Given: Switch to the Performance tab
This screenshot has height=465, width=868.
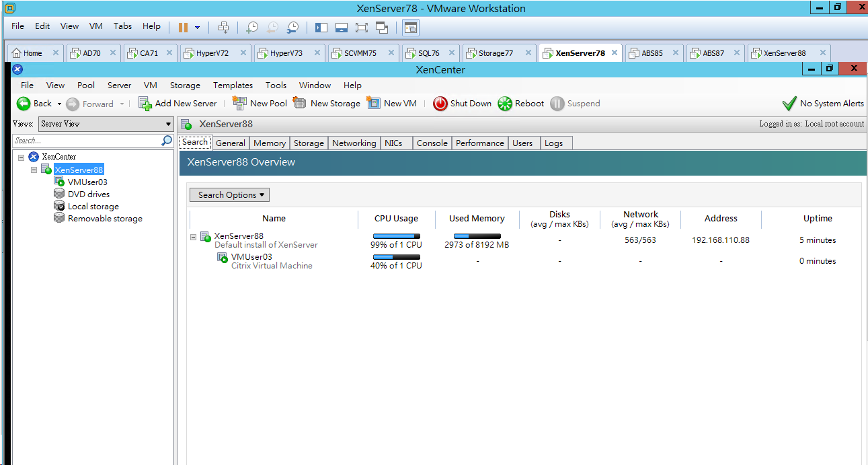Looking at the screenshot, I should click(480, 143).
